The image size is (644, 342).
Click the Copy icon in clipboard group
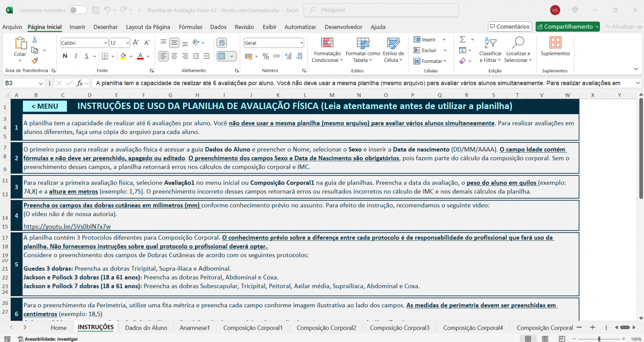tap(35, 50)
